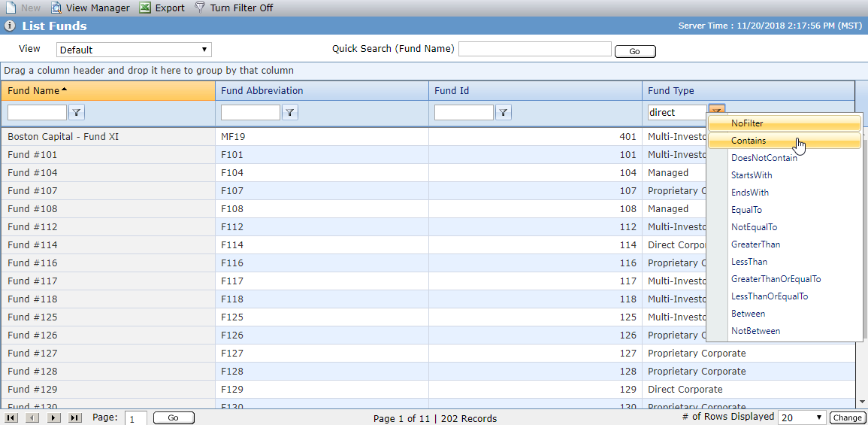Choose NotEqualTo filter option
868x425 pixels.
(785, 227)
